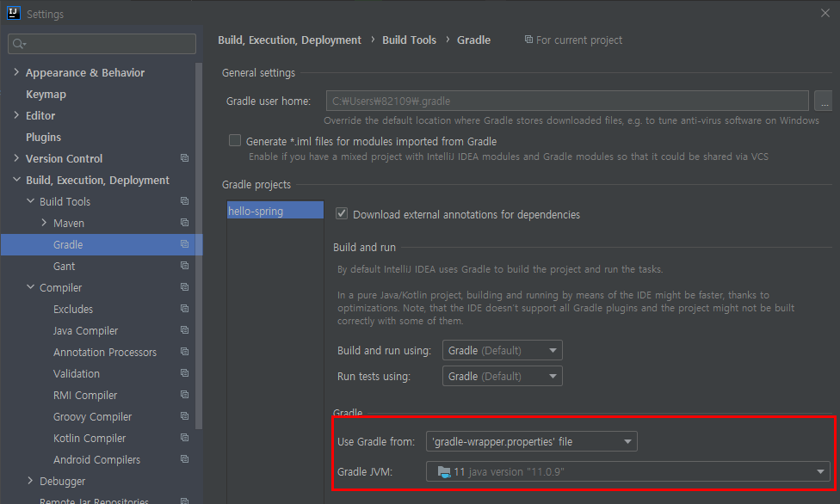The width and height of the screenshot is (840, 504).
Task: Expand the Version Control section arrow
Action: [x=16, y=158]
